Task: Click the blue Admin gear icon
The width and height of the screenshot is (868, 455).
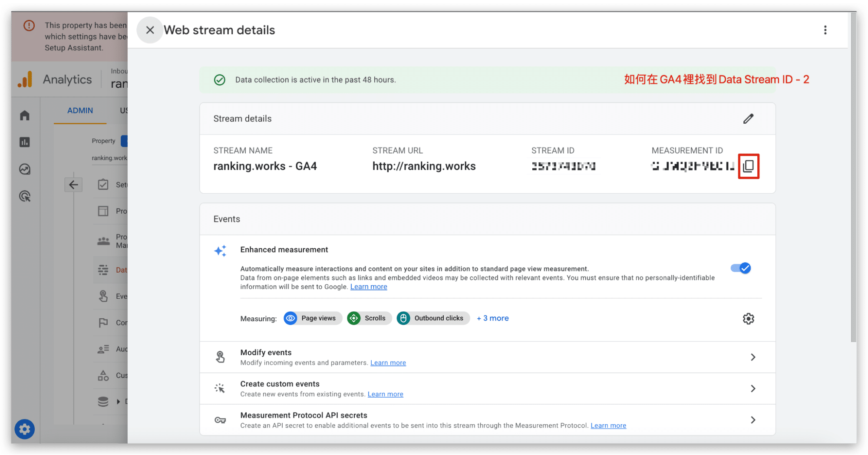Action: pos(25,429)
